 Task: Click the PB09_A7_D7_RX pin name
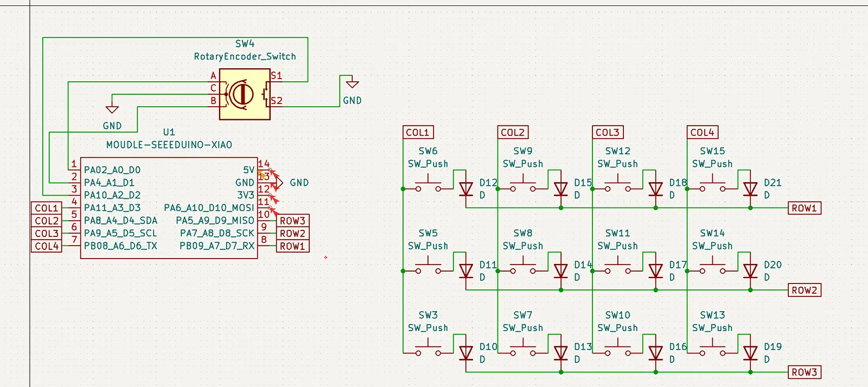[217, 246]
